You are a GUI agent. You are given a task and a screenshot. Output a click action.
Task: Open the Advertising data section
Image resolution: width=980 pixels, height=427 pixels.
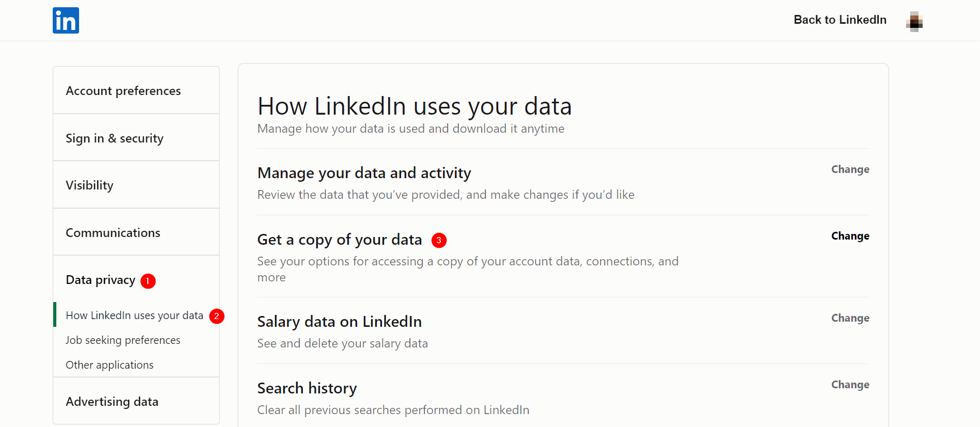tap(112, 401)
